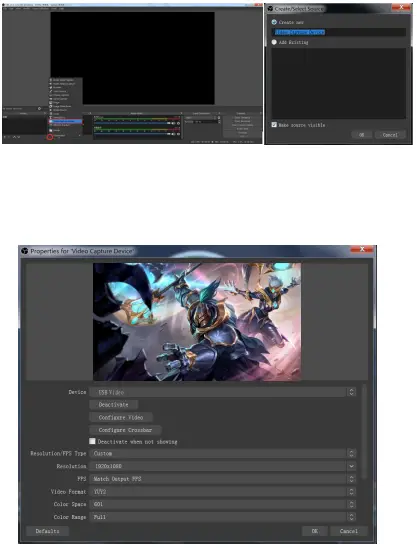
Task: Click OBS logo in Create/Select Source title bar
Action: [x=270, y=8]
